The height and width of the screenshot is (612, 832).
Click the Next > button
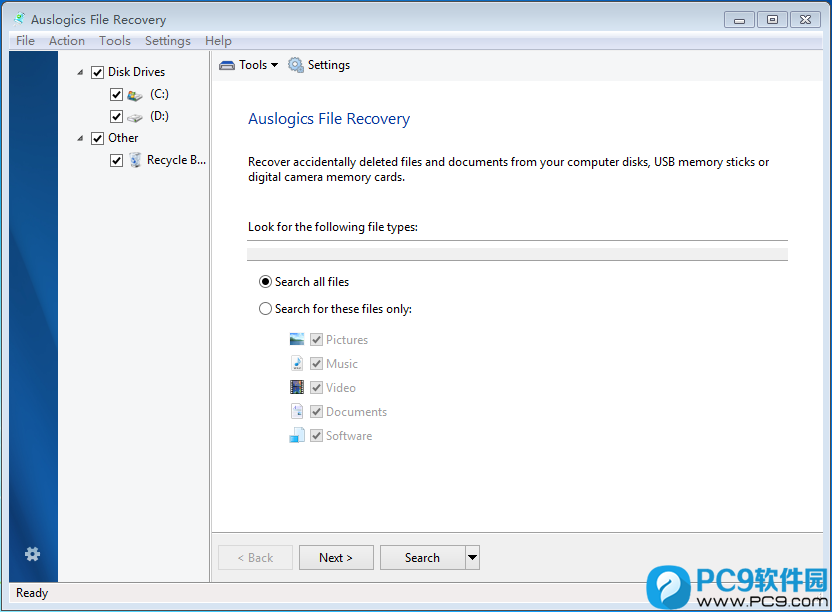coord(336,557)
